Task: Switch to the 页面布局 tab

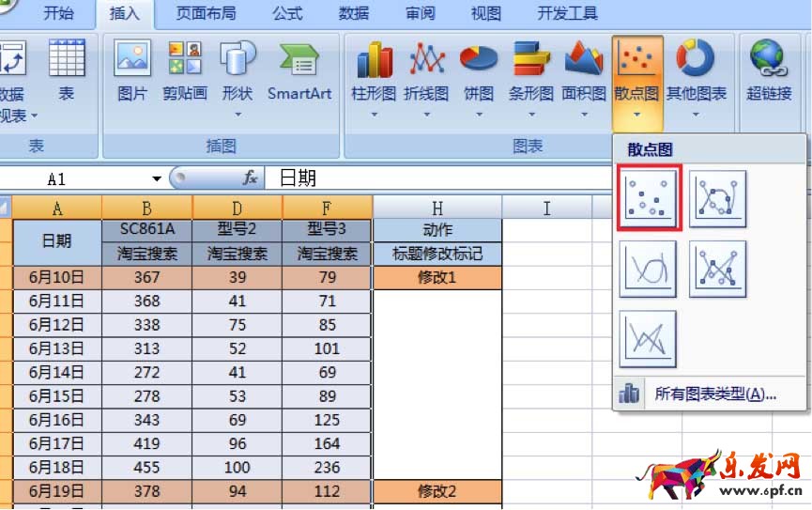Action: tap(207, 13)
